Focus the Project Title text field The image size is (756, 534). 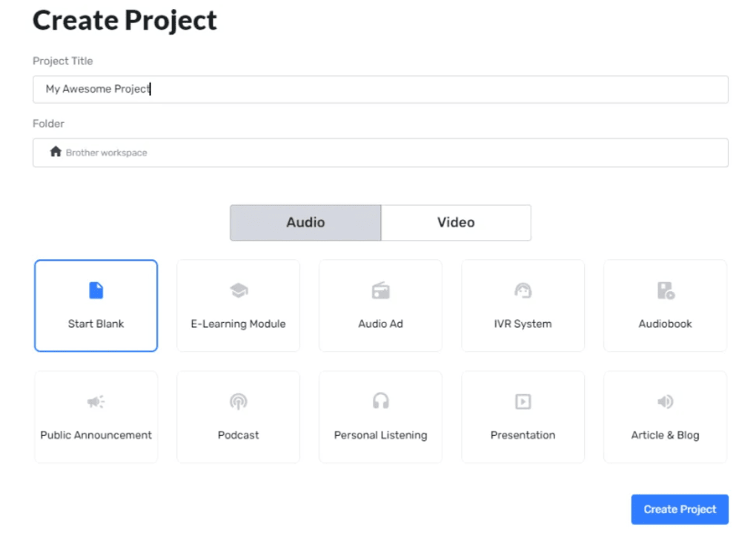pyautogui.click(x=380, y=89)
